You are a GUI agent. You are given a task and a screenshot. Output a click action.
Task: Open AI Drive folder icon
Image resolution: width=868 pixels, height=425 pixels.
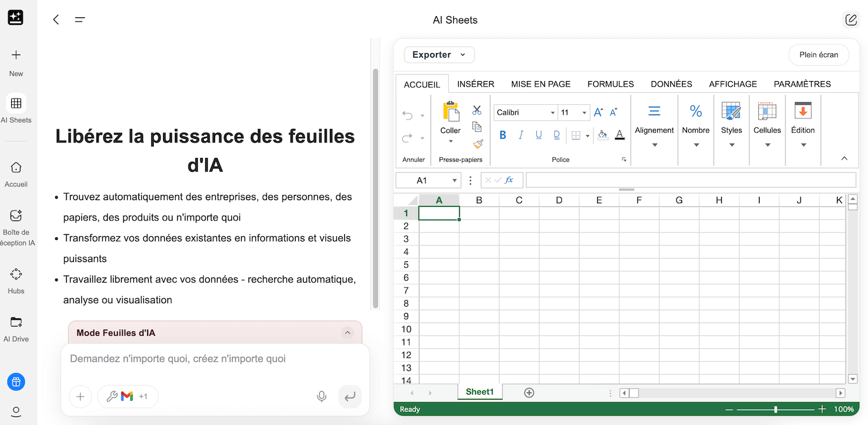click(16, 322)
